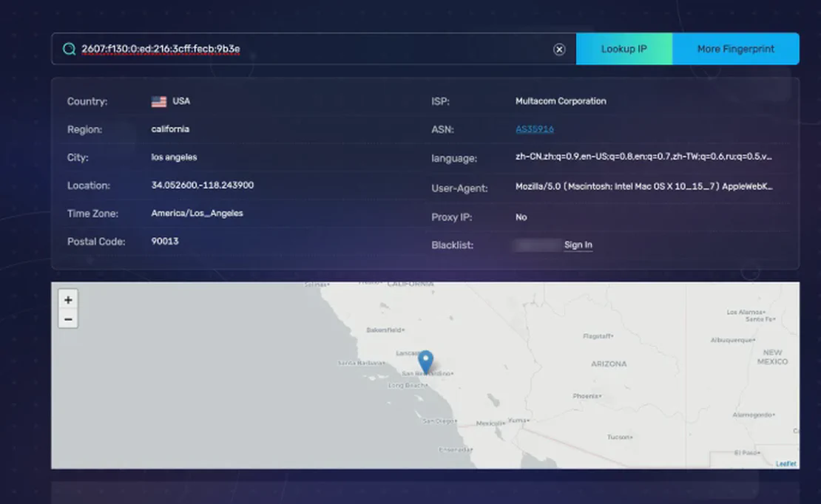Click the Multacom Corporation ISP value

point(561,101)
